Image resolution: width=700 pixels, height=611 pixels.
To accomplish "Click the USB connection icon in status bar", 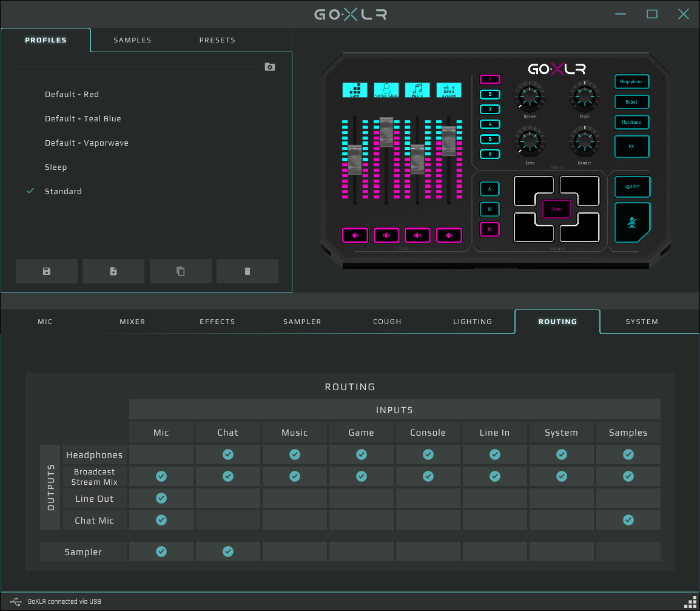I will 15,602.
